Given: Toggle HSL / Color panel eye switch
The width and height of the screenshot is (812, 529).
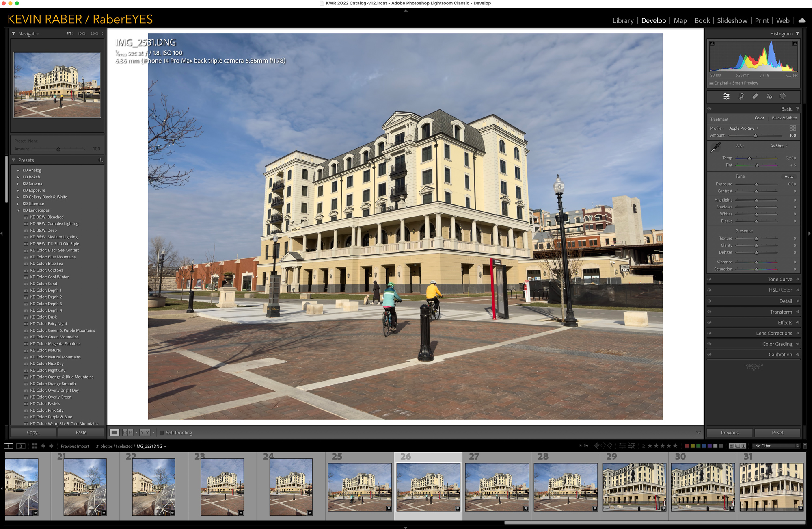Looking at the screenshot, I should pyautogui.click(x=710, y=290).
